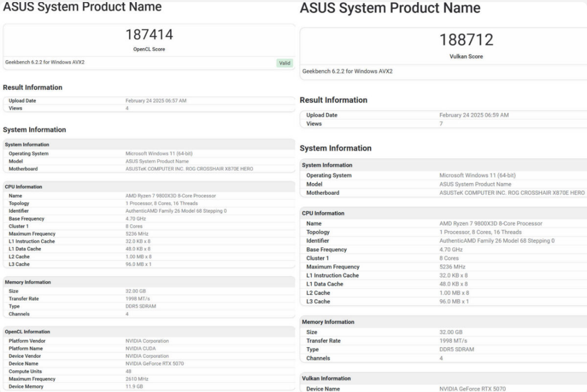The image size is (587, 392).
Task: Click '32.00 GB' memory size on Vulkan page
Action: tap(451, 332)
